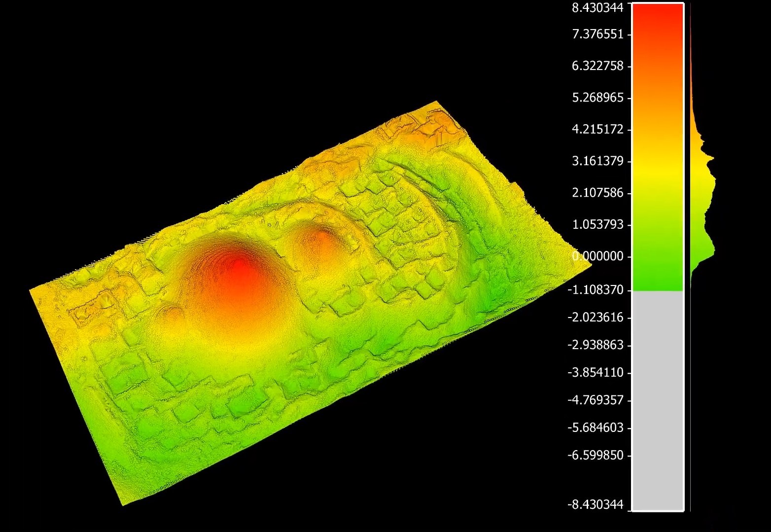Click the -2.938863 scale label
This screenshot has width=771, height=532.
(596, 345)
